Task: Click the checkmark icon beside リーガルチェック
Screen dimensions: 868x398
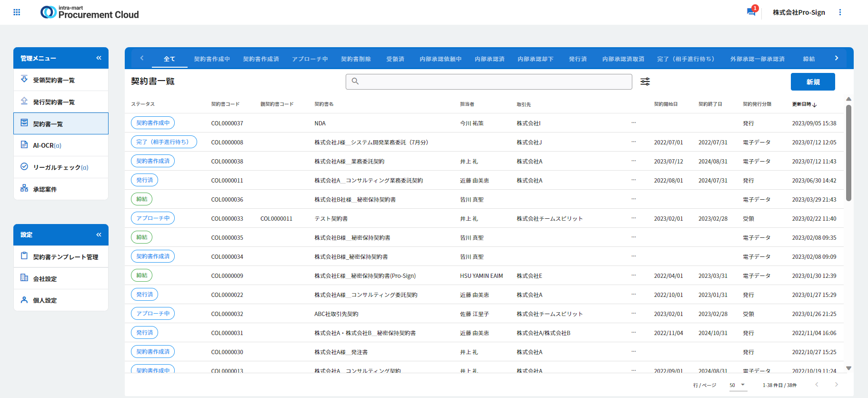Action: coord(24,166)
